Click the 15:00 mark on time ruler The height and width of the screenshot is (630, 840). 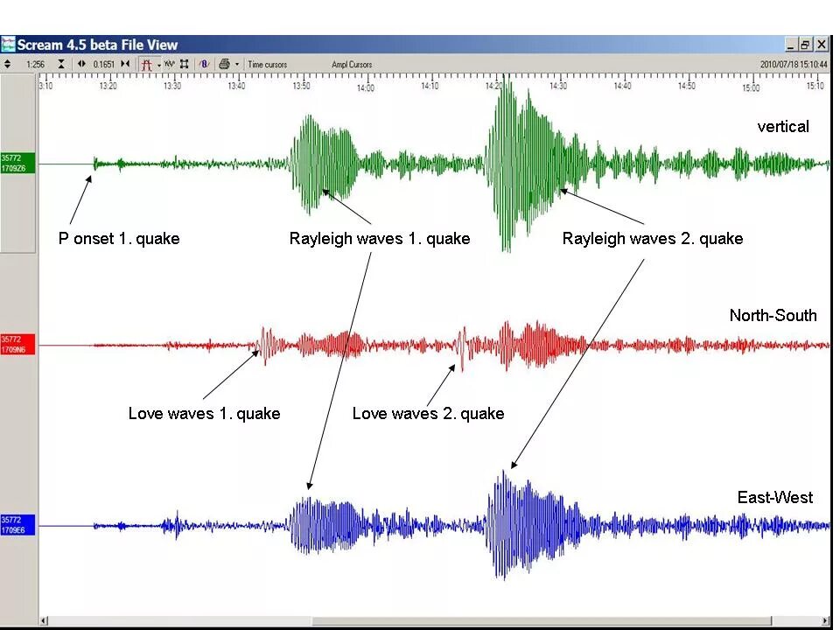751,87
